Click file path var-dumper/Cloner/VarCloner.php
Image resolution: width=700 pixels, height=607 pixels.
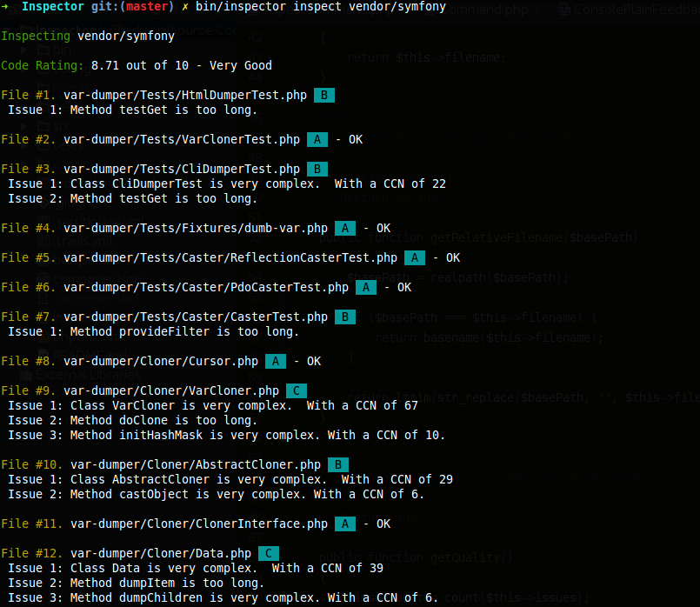click(171, 390)
